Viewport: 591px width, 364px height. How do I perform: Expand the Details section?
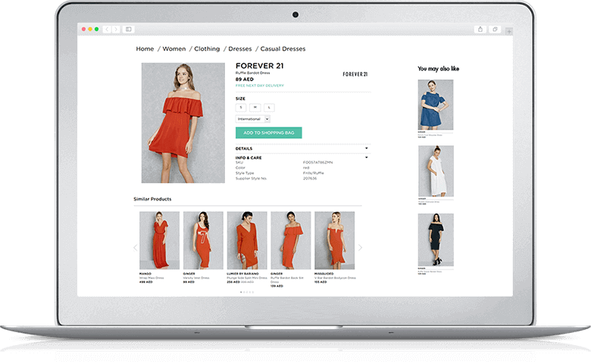click(x=303, y=148)
